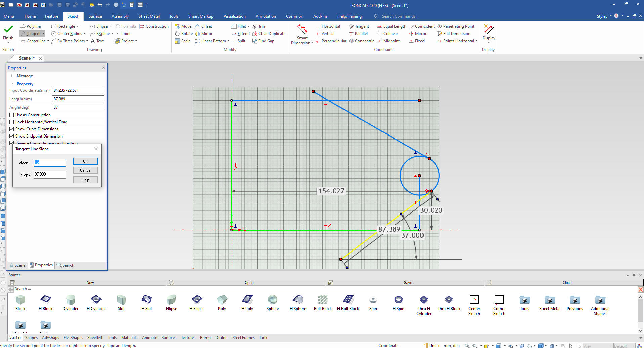
Task: Expand the Linear Pattern dropdown arrow
Action: click(x=228, y=41)
